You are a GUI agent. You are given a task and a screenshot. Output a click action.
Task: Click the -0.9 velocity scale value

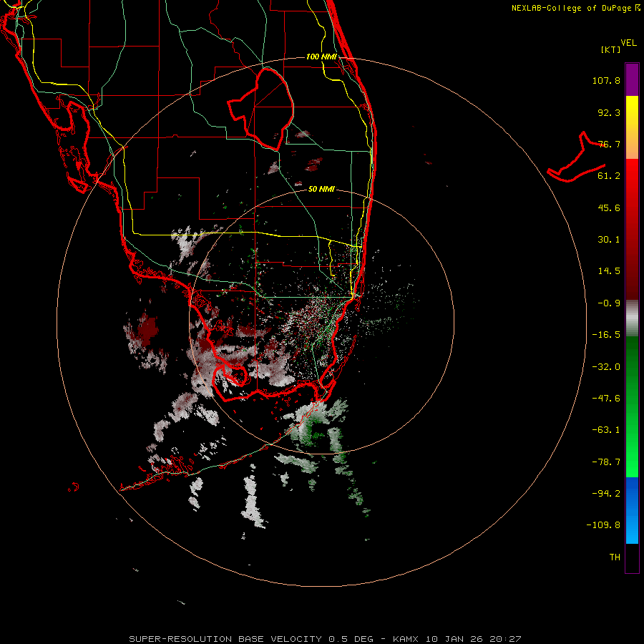[x=609, y=303]
